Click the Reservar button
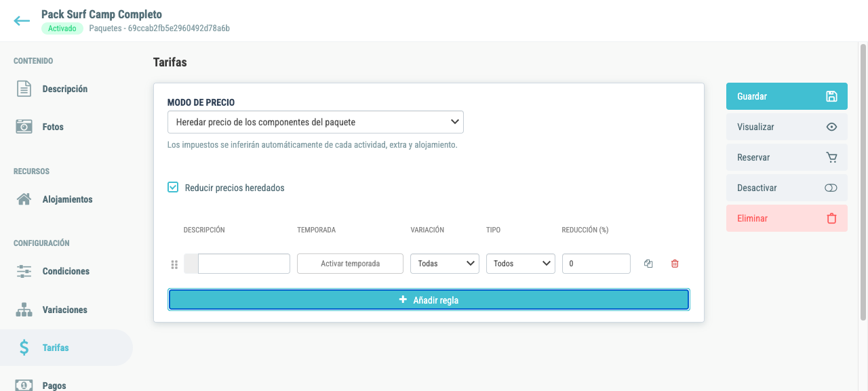 (787, 157)
